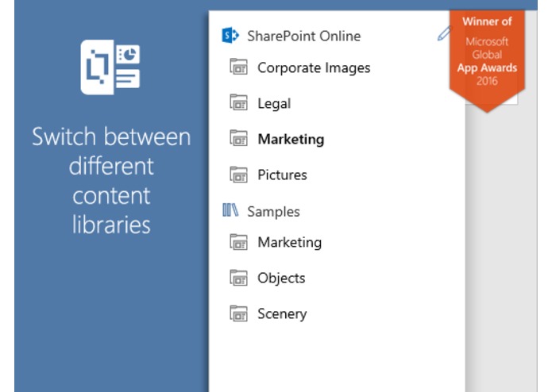Click the SharePoint Online logo icon
This screenshot has width=552, height=392.
coord(230,35)
